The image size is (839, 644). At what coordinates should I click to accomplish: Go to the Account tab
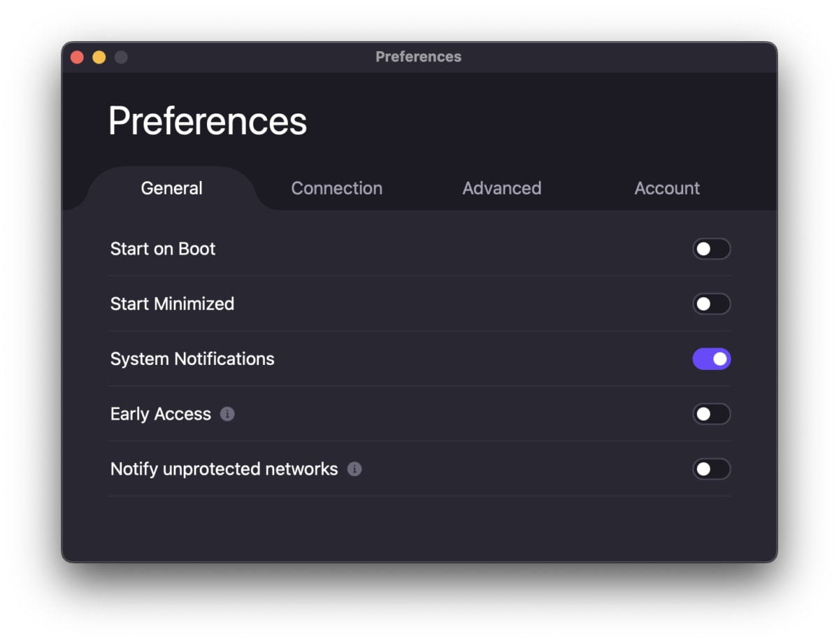pyautogui.click(x=667, y=188)
